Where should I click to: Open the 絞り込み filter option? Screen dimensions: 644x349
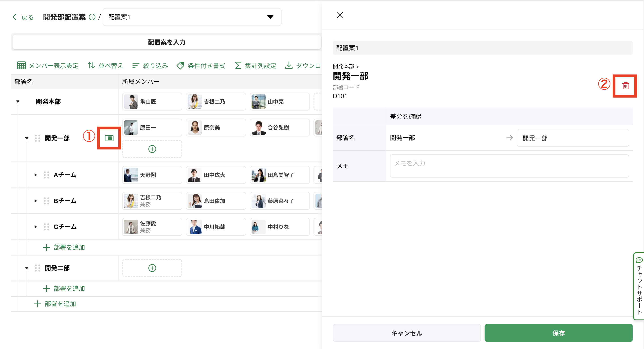pos(150,66)
